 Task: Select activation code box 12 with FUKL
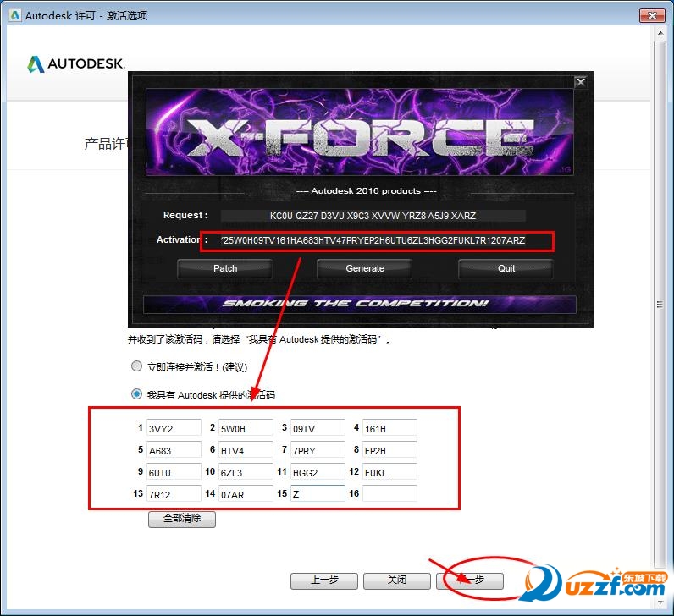coord(389,471)
